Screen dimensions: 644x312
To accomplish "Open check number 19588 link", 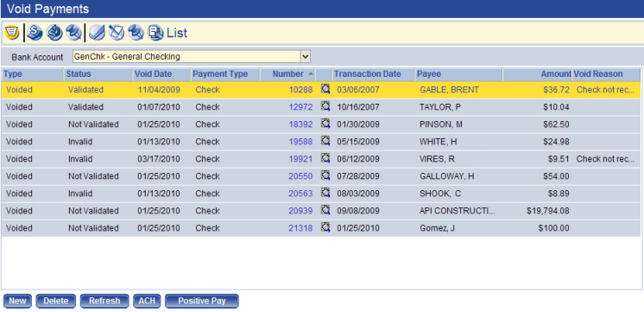I will [300, 142].
